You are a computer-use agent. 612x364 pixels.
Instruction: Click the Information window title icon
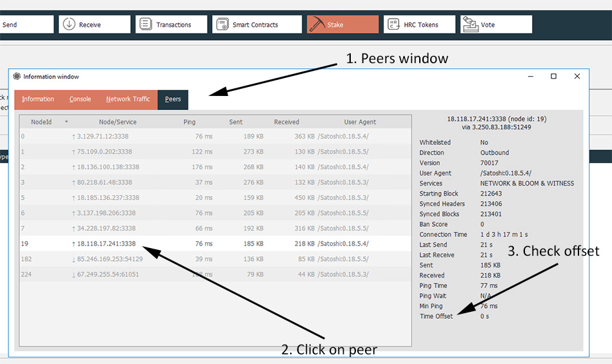coord(17,77)
